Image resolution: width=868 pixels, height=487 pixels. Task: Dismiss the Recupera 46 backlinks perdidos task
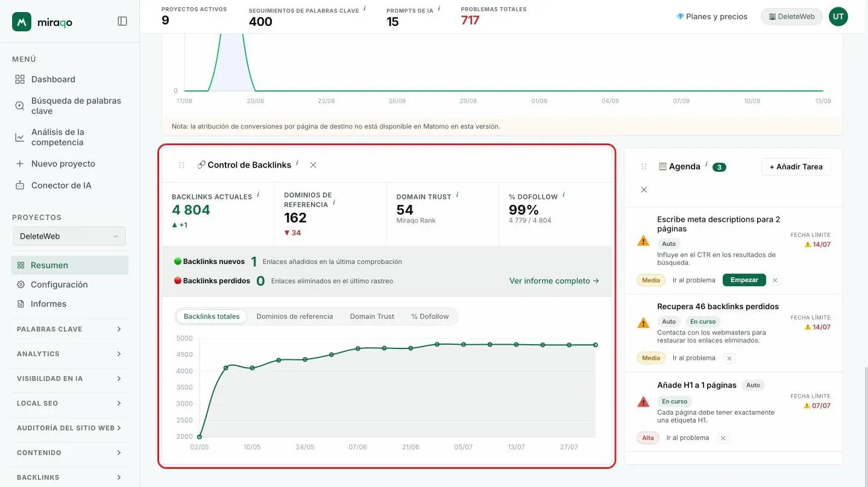tap(729, 358)
